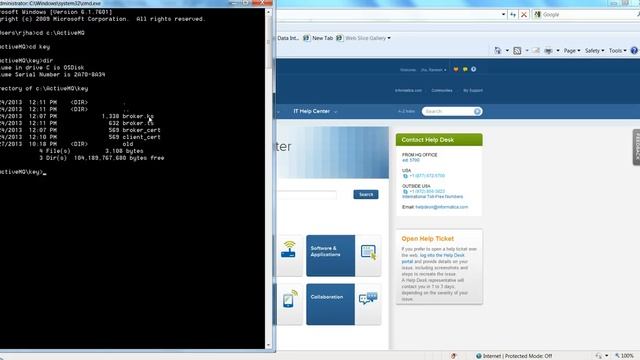Screen dimensions: 640x360
Task: Expand the Web Slice Gallery dropdown arrow
Action: [389, 38]
